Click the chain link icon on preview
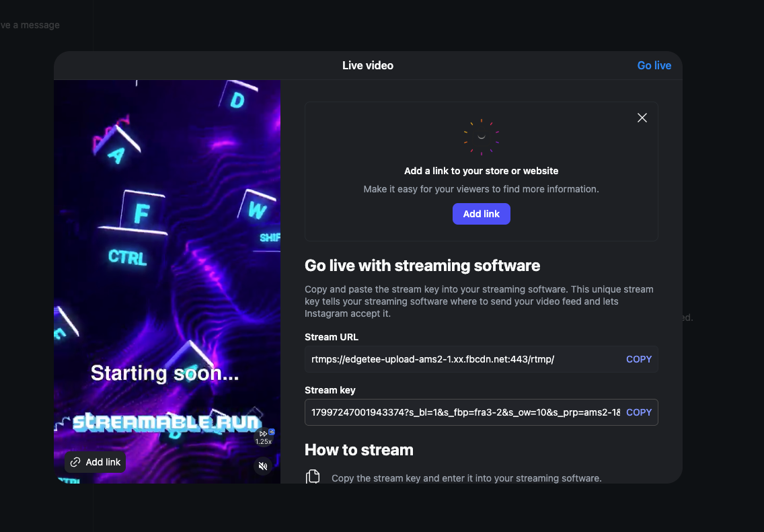764x532 pixels. tap(75, 462)
